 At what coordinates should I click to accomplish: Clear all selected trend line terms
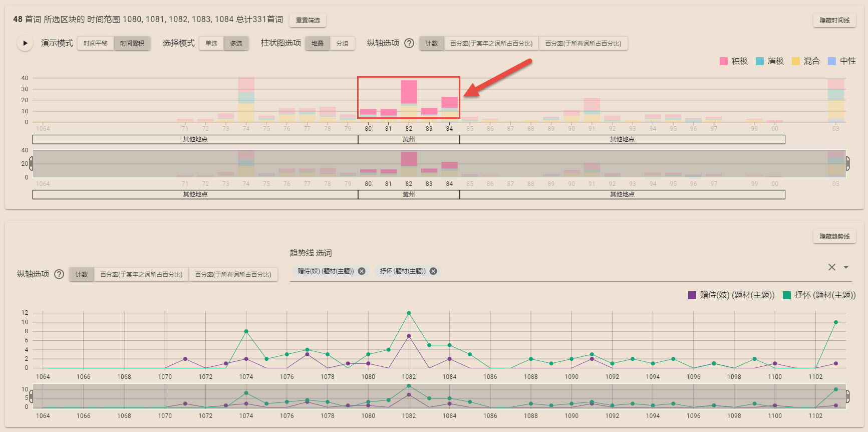click(x=831, y=267)
